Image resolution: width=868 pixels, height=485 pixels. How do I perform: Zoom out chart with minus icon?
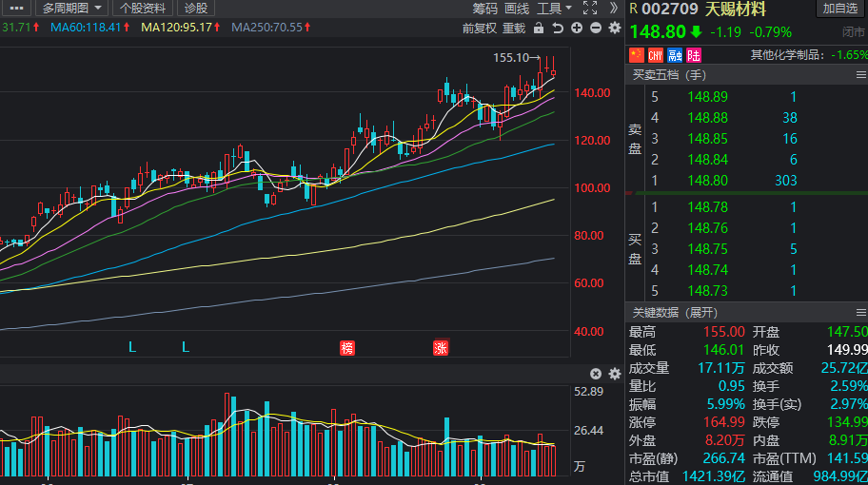click(596, 28)
